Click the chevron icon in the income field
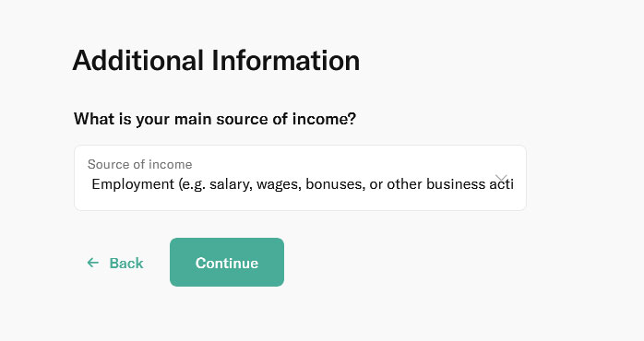Viewport: 644px width, 341px height. point(501,178)
